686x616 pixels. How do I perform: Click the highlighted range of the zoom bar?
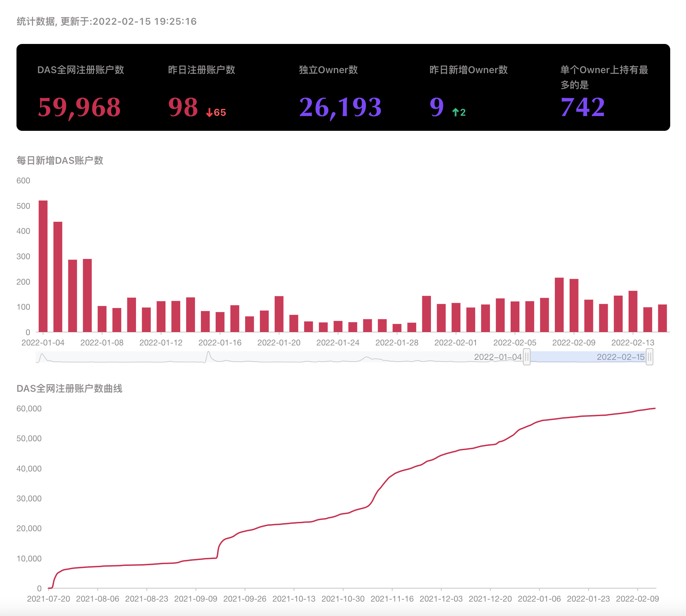pos(588,357)
